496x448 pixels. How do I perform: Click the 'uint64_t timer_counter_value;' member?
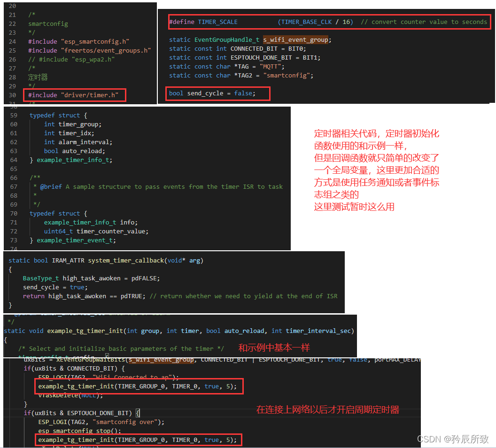click(96, 231)
